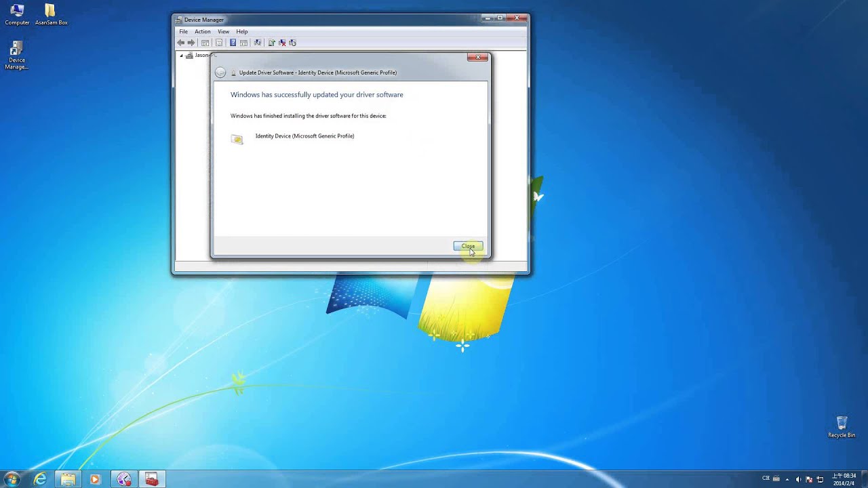Click the CH input language indicator
The width and height of the screenshot is (868, 488).
[x=766, y=478]
